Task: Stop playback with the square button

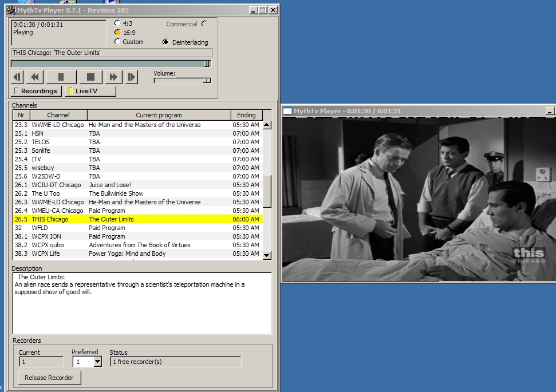Action: (90, 77)
